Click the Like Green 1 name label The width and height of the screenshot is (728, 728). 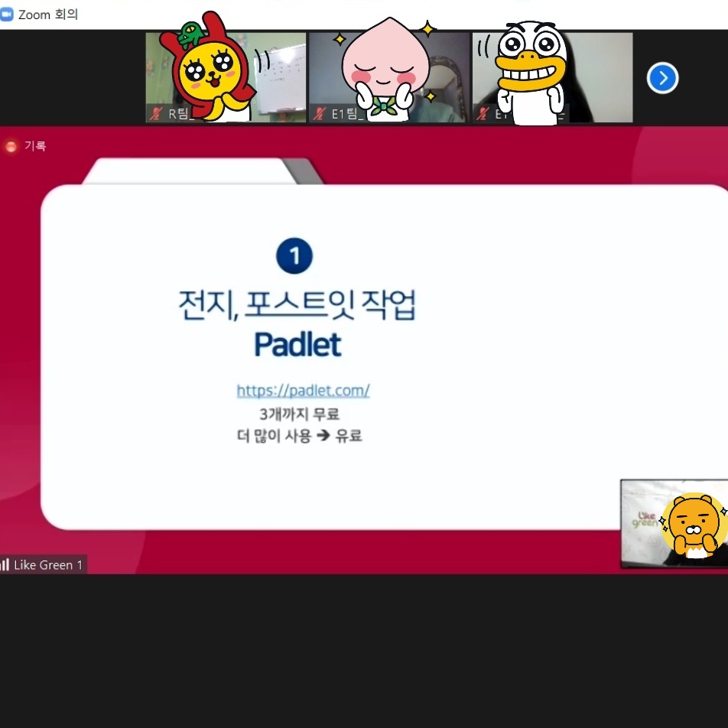tap(48, 564)
